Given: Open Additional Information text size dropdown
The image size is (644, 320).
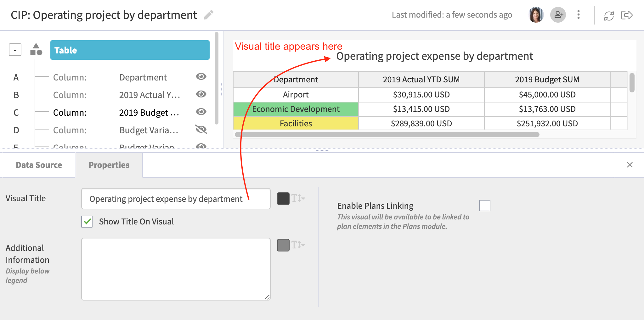Looking at the screenshot, I should pyautogui.click(x=298, y=245).
